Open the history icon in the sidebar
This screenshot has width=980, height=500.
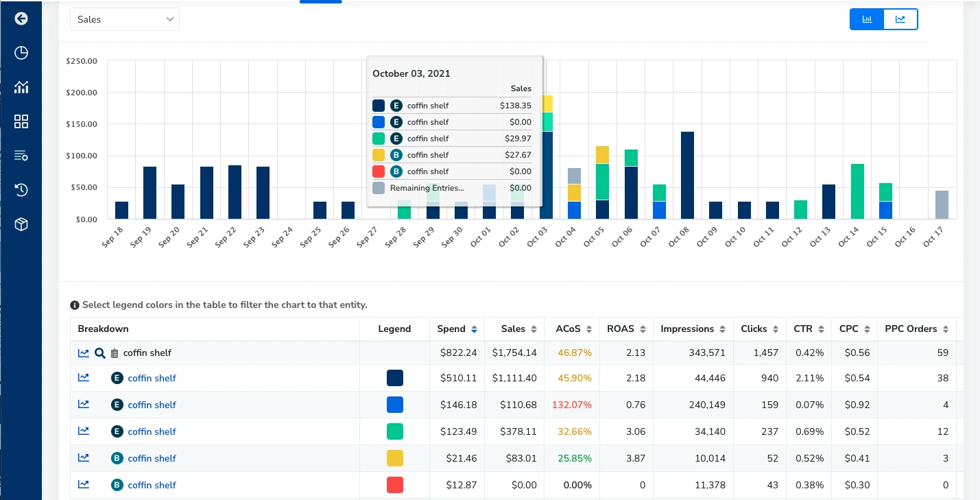pyautogui.click(x=21, y=190)
